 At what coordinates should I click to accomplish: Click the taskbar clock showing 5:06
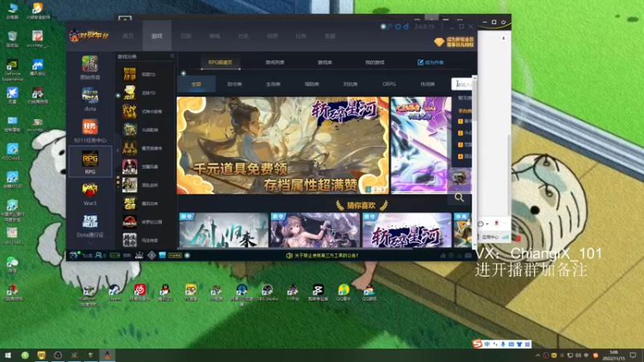pos(613,356)
